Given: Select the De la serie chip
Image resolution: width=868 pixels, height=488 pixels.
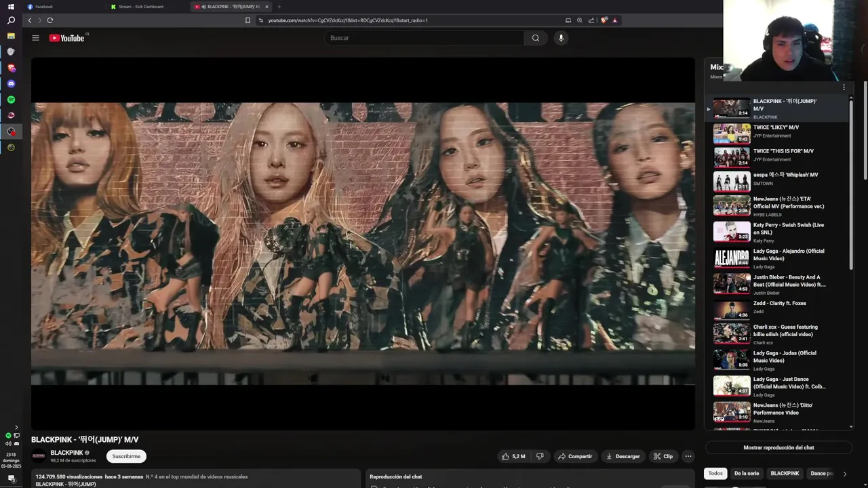Looking at the screenshot, I should pyautogui.click(x=747, y=473).
